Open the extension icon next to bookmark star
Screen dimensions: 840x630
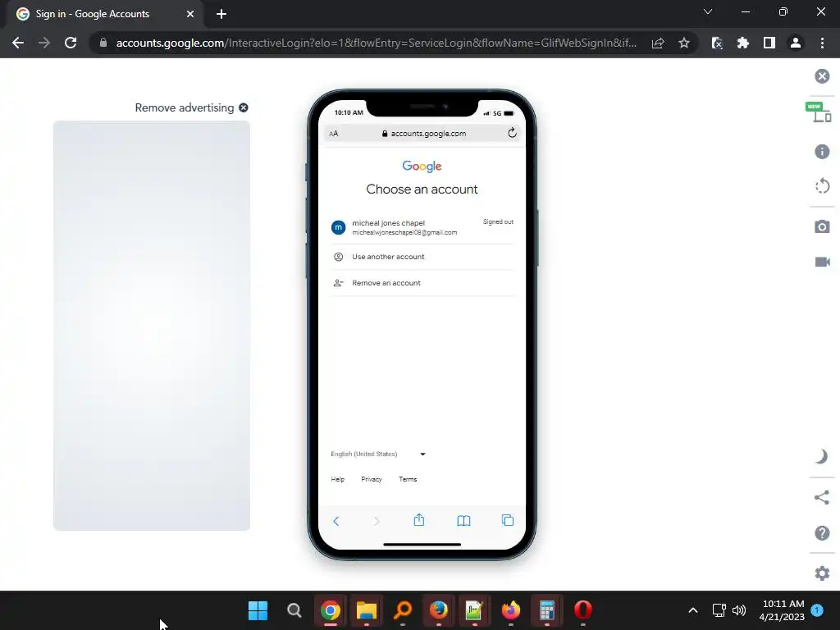(x=717, y=43)
